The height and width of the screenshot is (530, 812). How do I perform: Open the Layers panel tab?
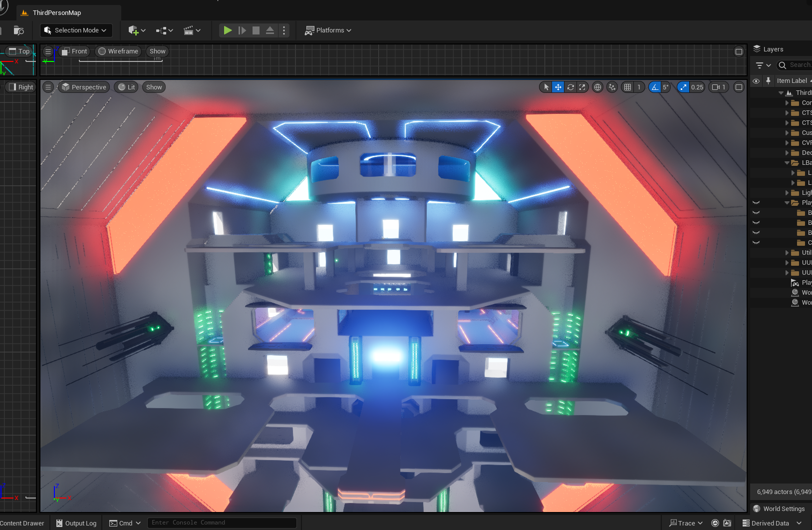point(773,49)
